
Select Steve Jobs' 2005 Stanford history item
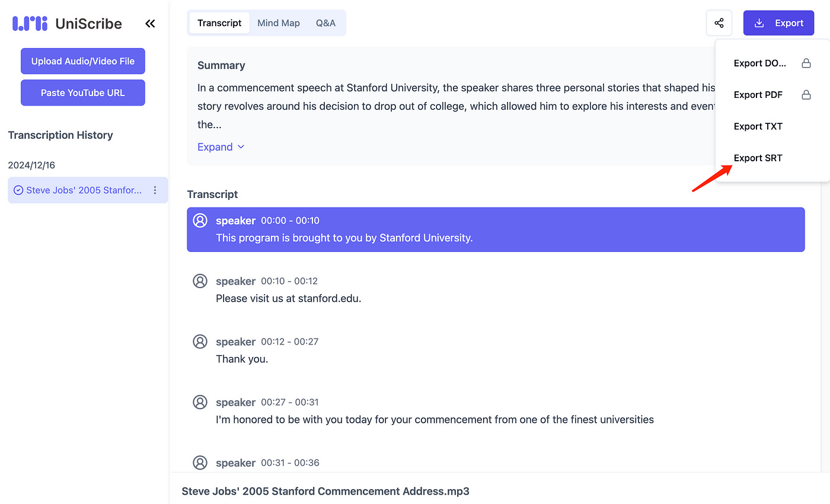click(83, 190)
